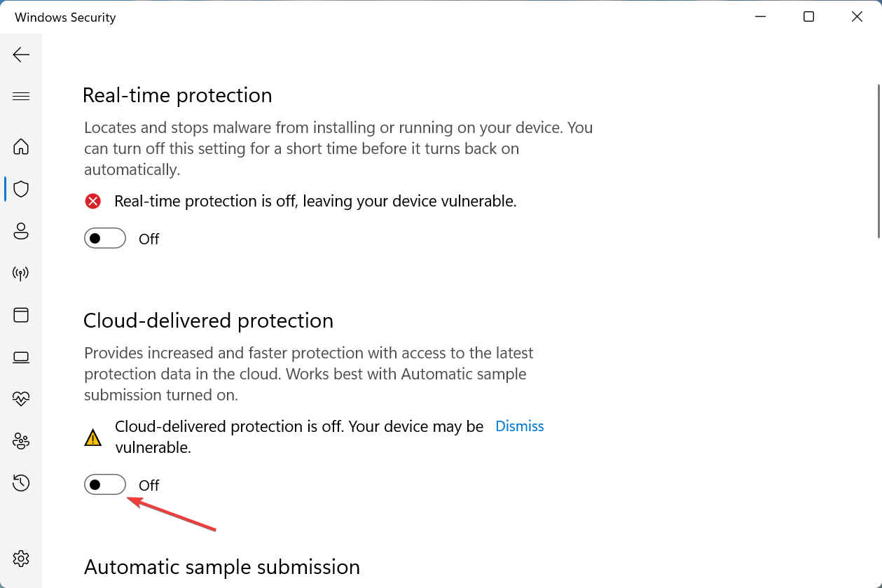
Task: Open Family options from sidebar
Action: 21,441
